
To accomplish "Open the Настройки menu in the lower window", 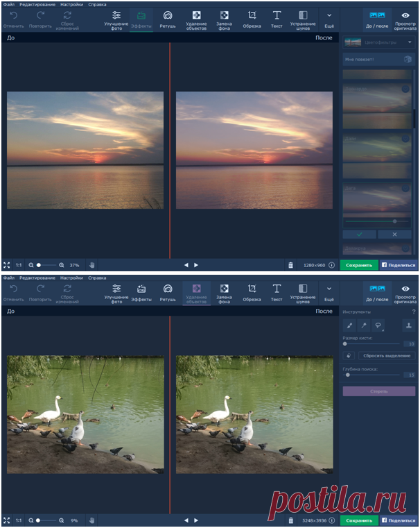I will [x=71, y=278].
